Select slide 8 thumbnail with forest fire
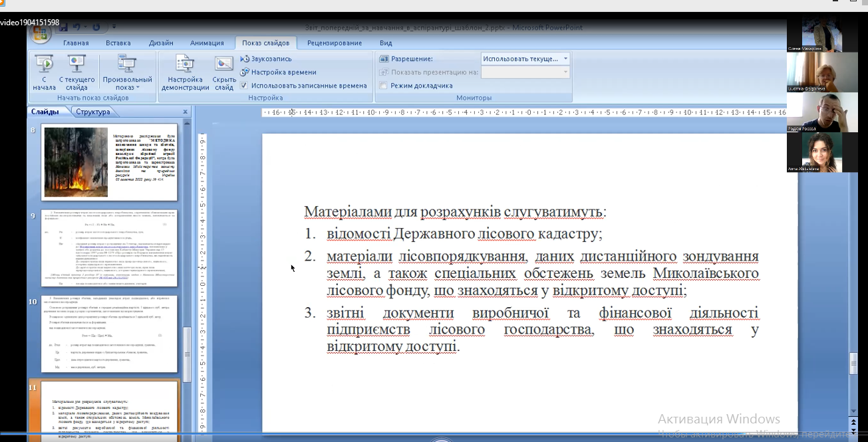The height and width of the screenshot is (442, 868). 109,162
